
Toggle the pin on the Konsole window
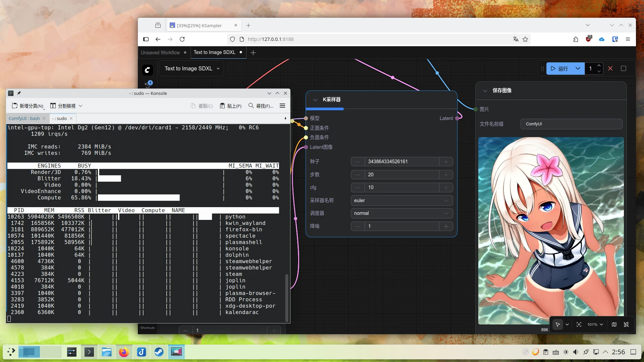coord(19,93)
